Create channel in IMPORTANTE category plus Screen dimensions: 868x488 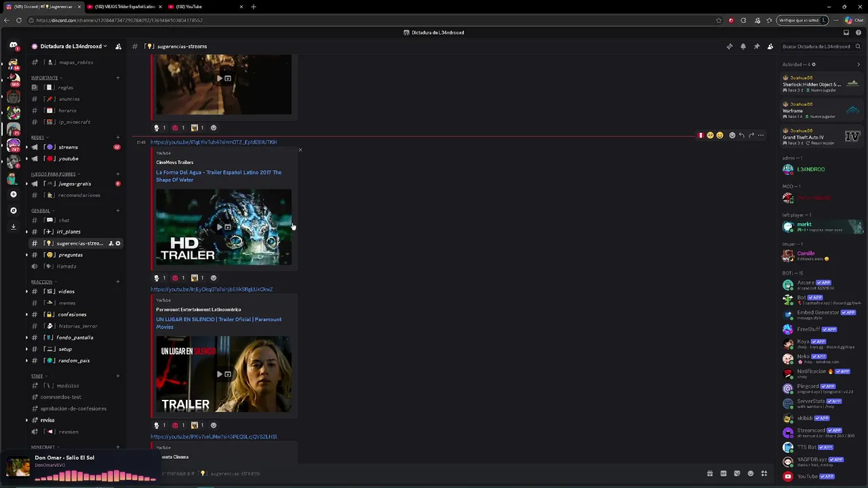[118, 78]
